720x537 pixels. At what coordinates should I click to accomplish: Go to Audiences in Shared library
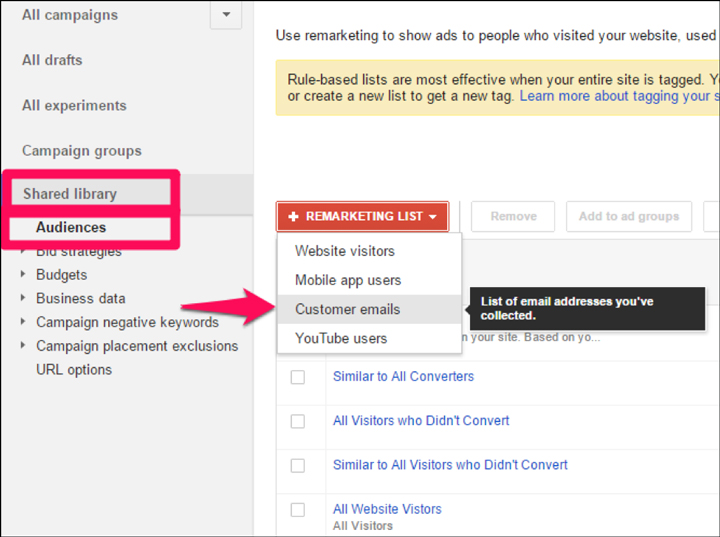[x=71, y=228]
